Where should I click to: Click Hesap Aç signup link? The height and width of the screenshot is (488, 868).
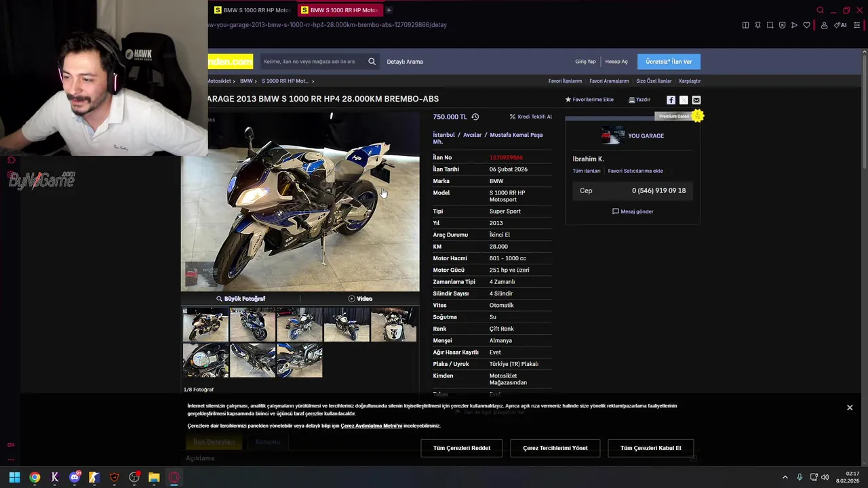point(616,62)
